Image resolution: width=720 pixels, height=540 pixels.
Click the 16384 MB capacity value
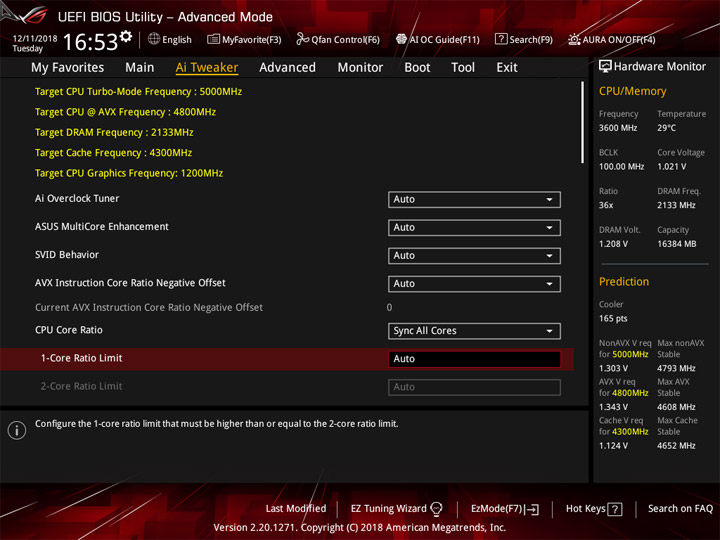pos(676,244)
